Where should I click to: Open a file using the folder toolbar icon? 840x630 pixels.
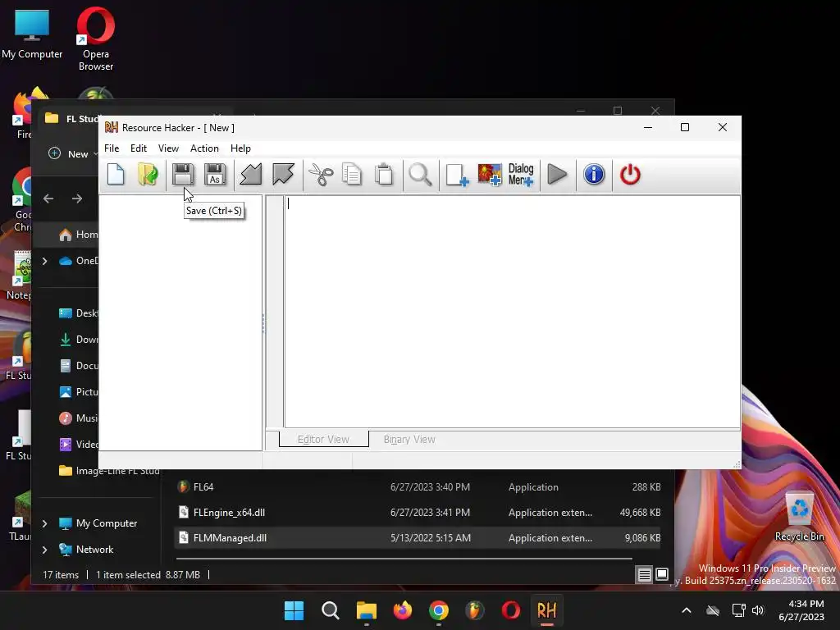point(148,175)
